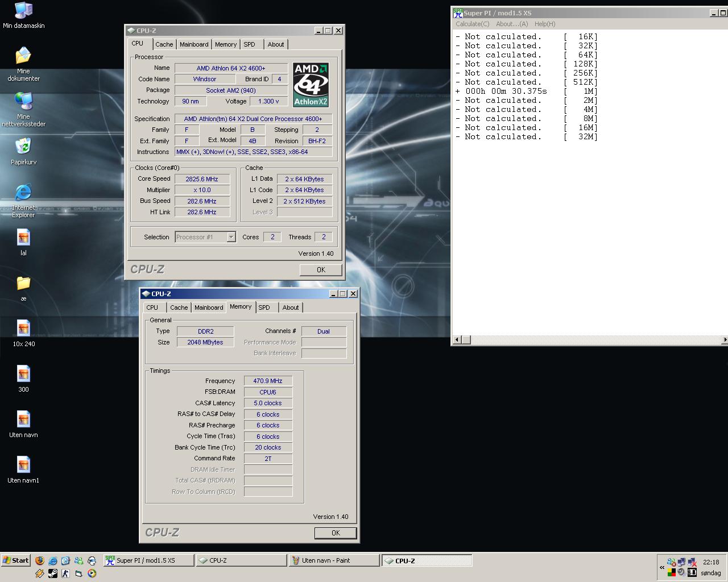
Task: Click disconnected network tray icon with red X
Action: point(692,563)
